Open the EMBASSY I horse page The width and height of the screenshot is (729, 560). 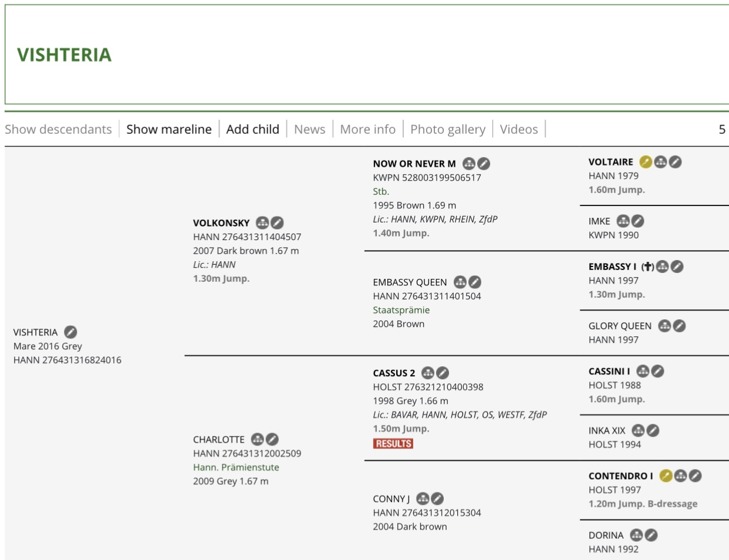coord(612,266)
